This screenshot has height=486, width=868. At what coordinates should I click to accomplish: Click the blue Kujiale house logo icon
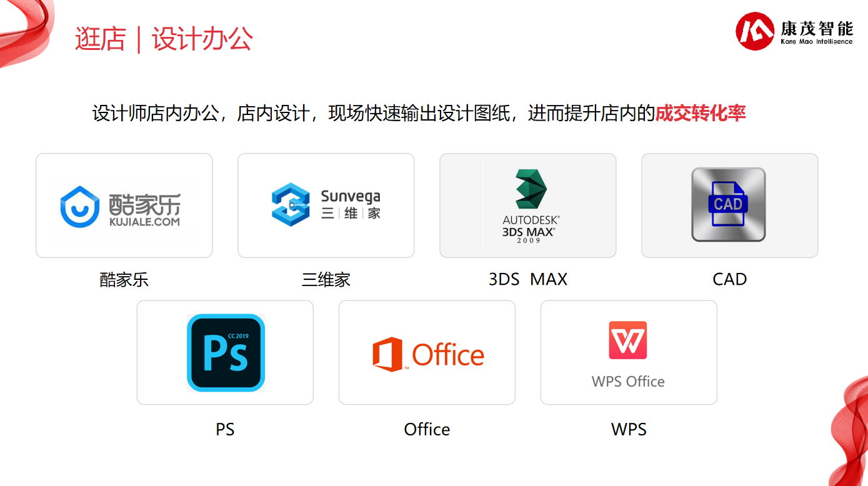tap(80, 206)
